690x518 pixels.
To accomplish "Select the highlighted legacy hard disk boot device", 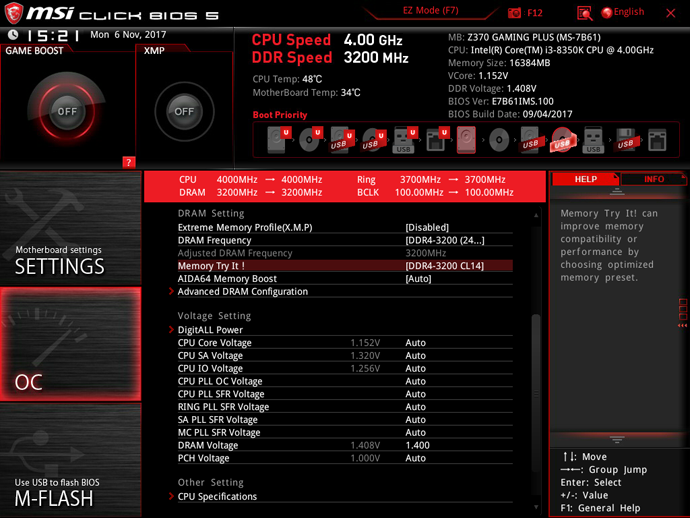I will point(466,140).
